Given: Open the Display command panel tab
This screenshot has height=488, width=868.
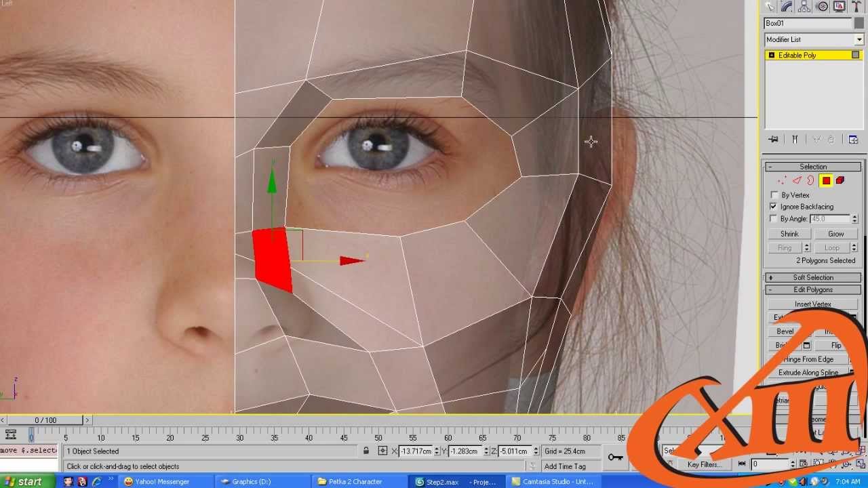Looking at the screenshot, I should 839,6.
